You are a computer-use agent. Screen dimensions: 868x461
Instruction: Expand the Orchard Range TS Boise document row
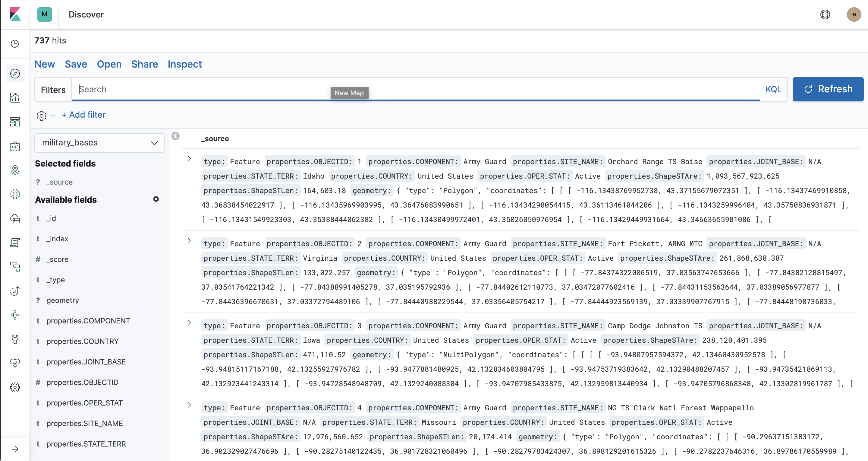tap(189, 159)
